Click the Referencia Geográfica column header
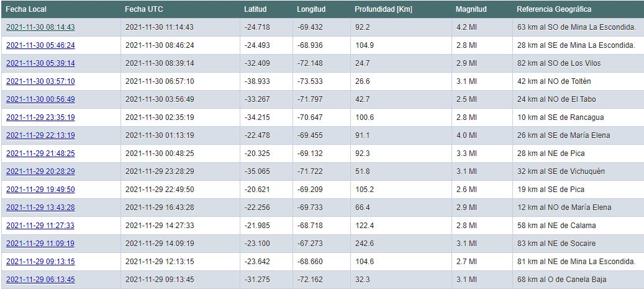 554,9
